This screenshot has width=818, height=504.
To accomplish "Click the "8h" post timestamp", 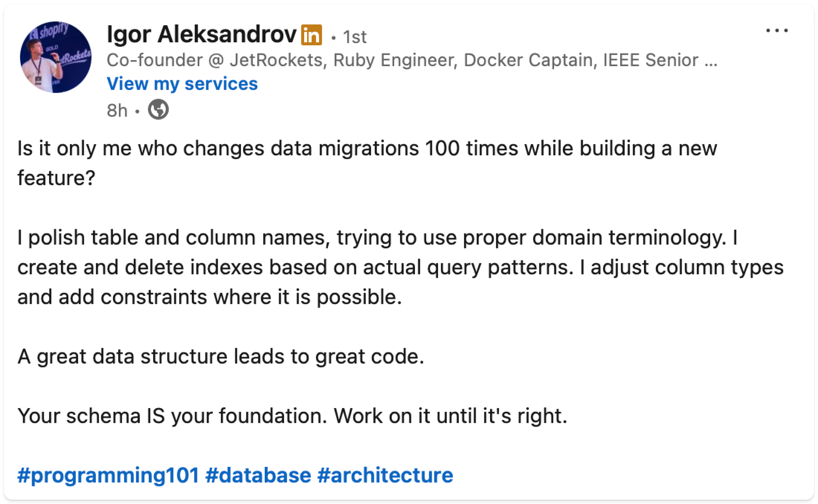I will (x=117, y=111).
